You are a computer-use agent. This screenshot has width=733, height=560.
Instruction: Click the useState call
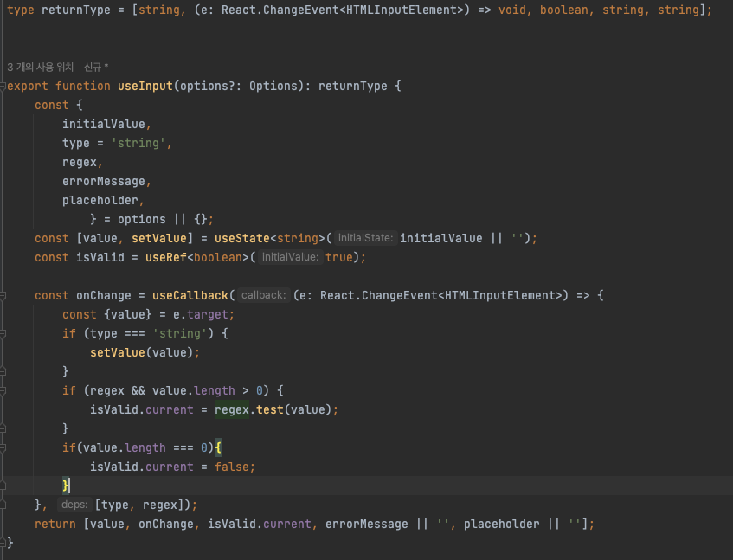click(242, 238)
